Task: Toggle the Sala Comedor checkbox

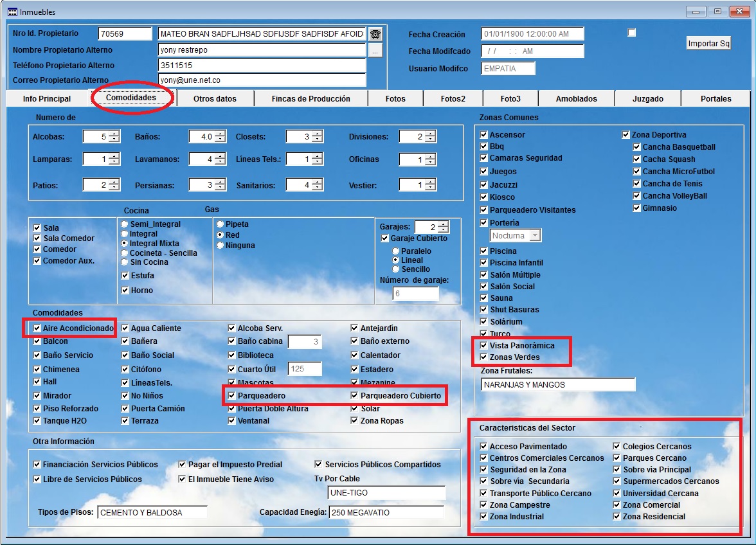Action: [37, 238]
